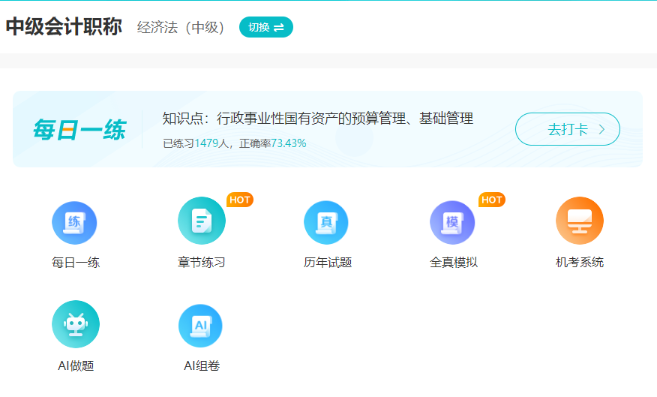Image resolution: width=657 pixels, height=397 pixels.
Task: Launch the AI组卷 icon
Action: pos(200,326)
